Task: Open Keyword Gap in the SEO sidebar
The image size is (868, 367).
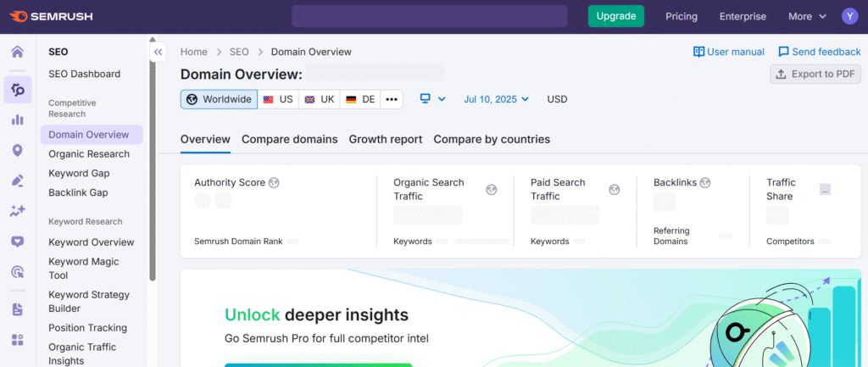Action: (x=79, y=173)
